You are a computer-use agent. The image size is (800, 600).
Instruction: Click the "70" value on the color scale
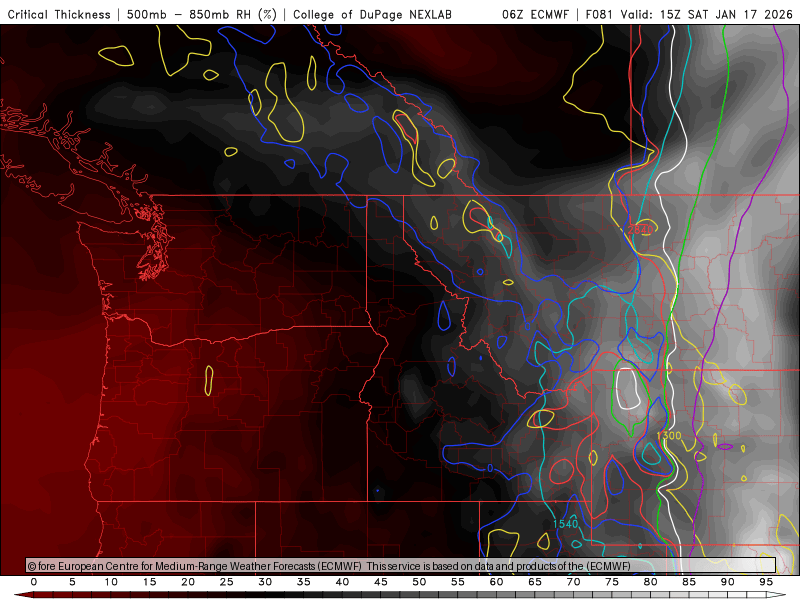click(573, 582)
